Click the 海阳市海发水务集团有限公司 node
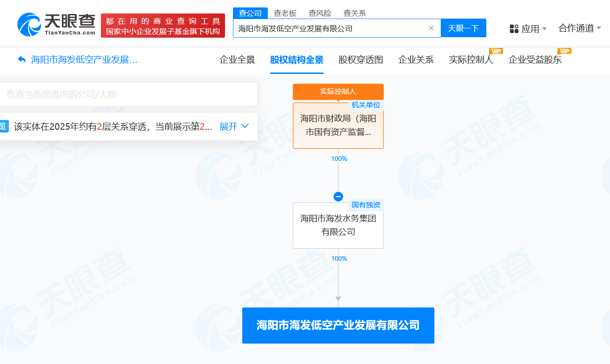Screen dimensions: 610x364 (x=338, y=225)
